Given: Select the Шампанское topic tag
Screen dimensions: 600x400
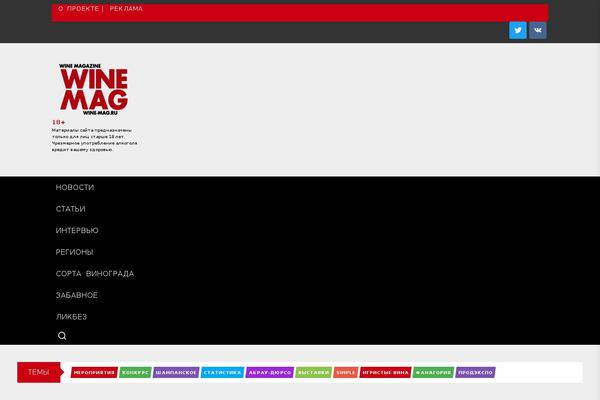Looking at the screenshot, I should pos(176,372).
